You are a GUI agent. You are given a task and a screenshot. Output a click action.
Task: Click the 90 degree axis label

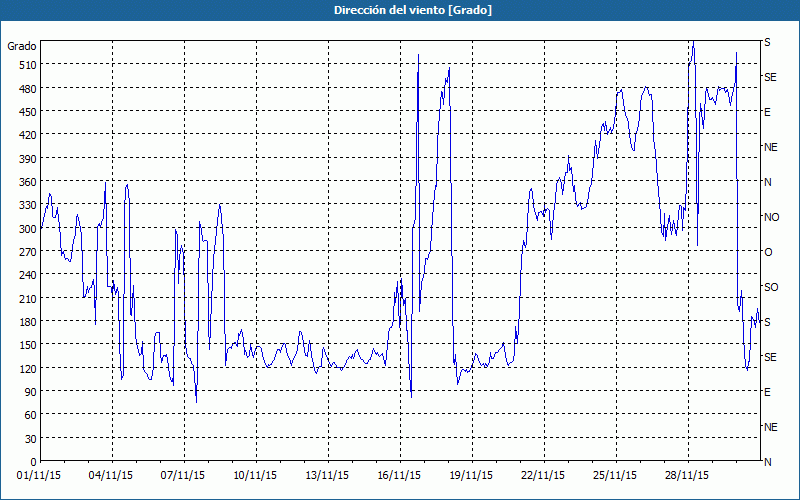(30, 392)
